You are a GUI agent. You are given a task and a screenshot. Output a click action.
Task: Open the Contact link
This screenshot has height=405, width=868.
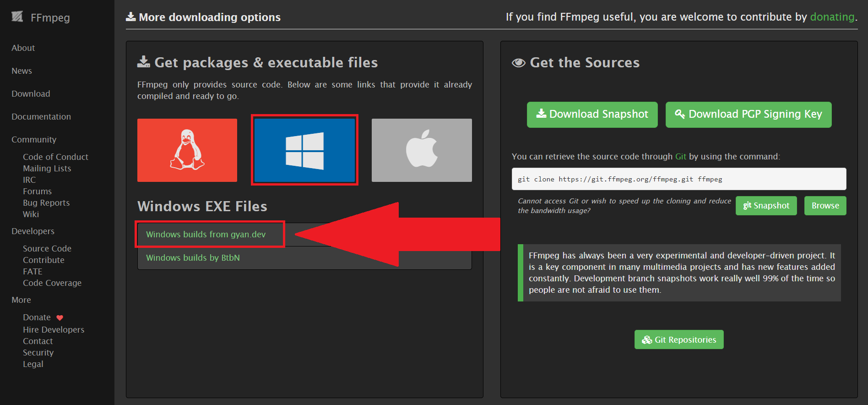pyautogui.click(x=38, y=341)
